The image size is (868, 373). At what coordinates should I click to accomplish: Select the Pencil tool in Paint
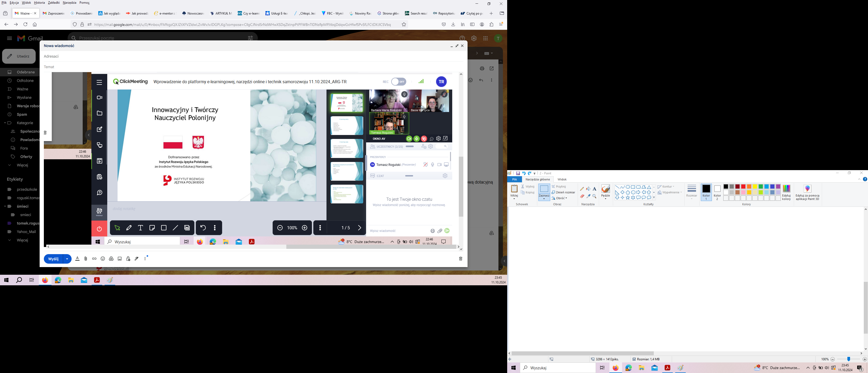click(x=582, y=189)
